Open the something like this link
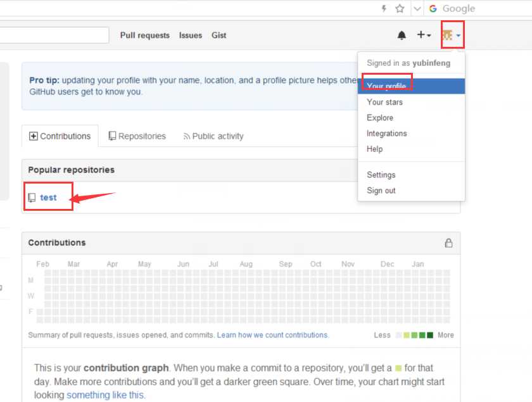 pyautogui.click(x=106, y=395)
